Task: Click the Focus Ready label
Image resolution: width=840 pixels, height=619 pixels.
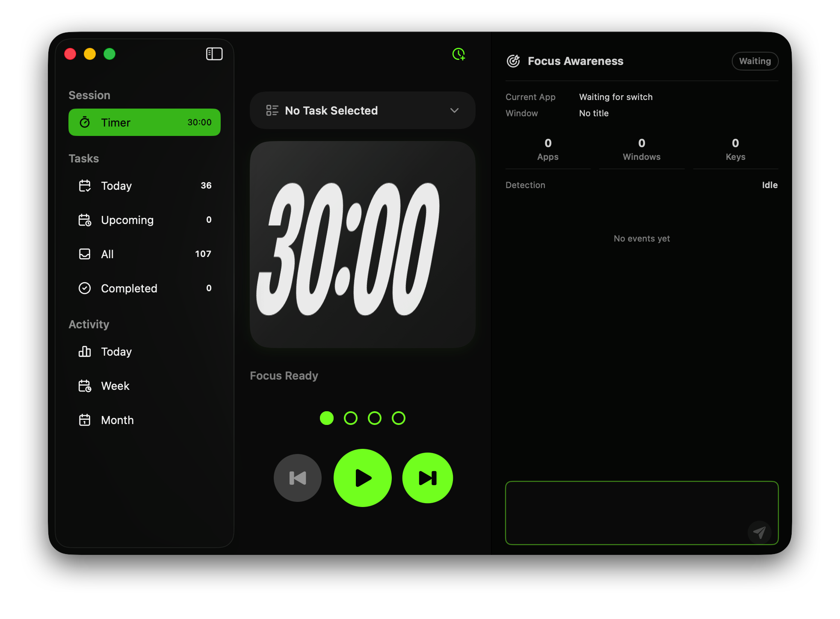Action: pos(284,376)
